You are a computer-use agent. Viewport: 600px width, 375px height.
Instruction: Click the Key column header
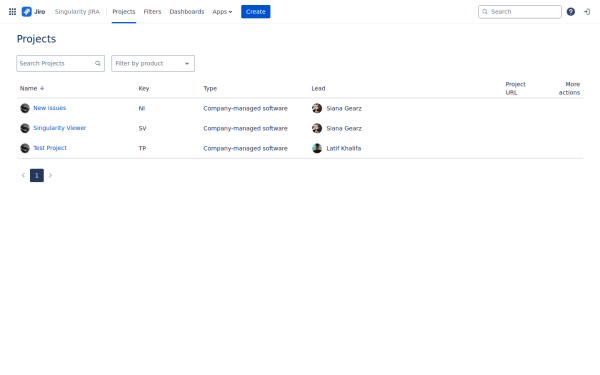click(143, 88)
